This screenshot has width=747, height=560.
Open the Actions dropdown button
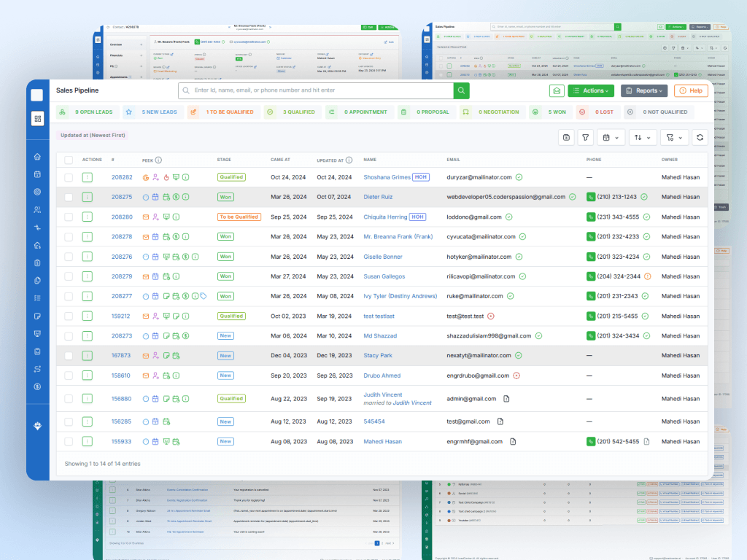pos(591,90)
